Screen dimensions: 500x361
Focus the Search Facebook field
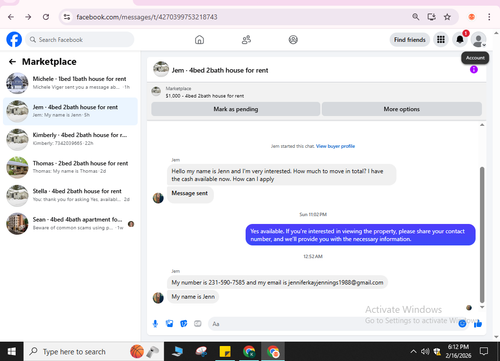tap(80, 40)
